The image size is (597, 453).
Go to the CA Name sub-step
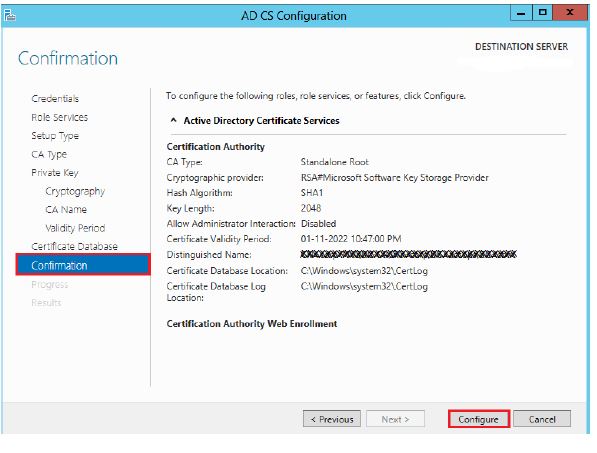click(x=66, y=210)
